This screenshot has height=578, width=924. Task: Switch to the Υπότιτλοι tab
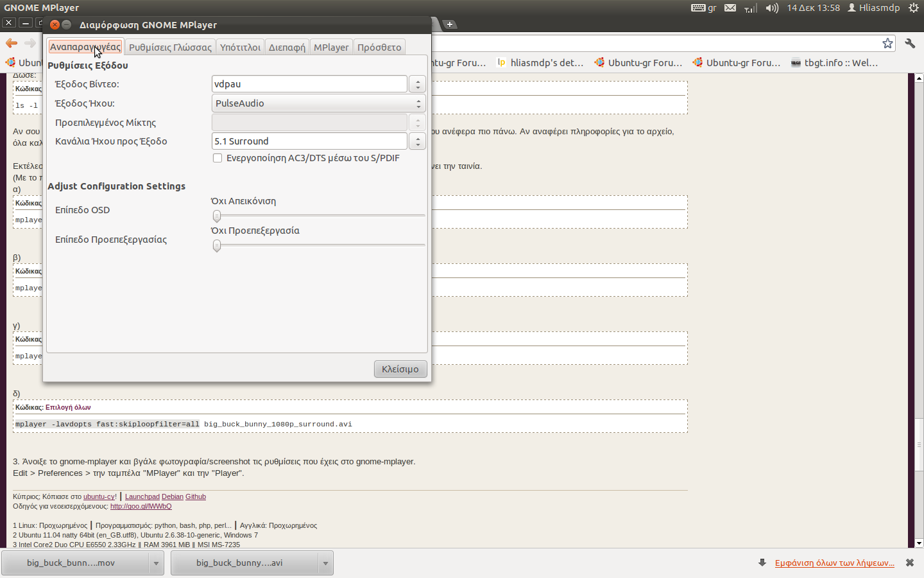pos(240,48)
